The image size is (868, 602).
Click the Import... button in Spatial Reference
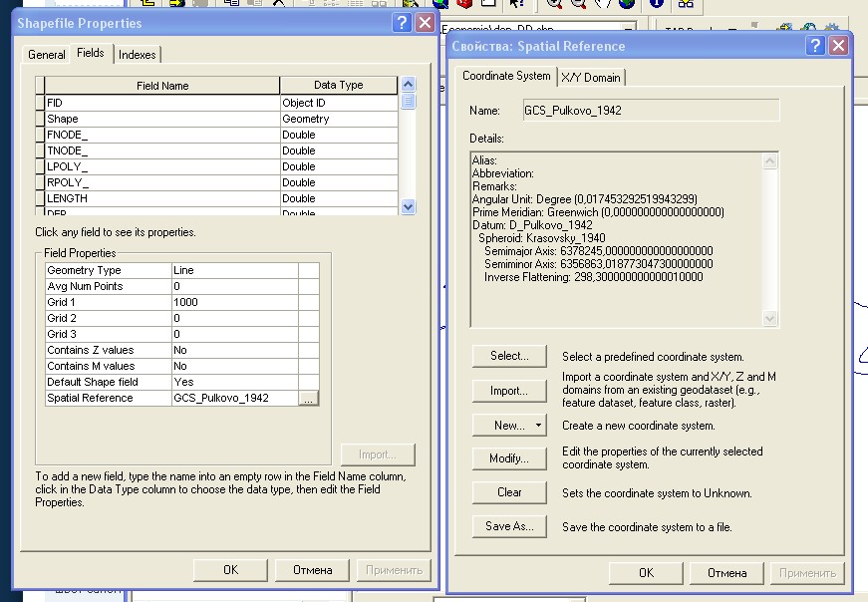coord(509,391)
